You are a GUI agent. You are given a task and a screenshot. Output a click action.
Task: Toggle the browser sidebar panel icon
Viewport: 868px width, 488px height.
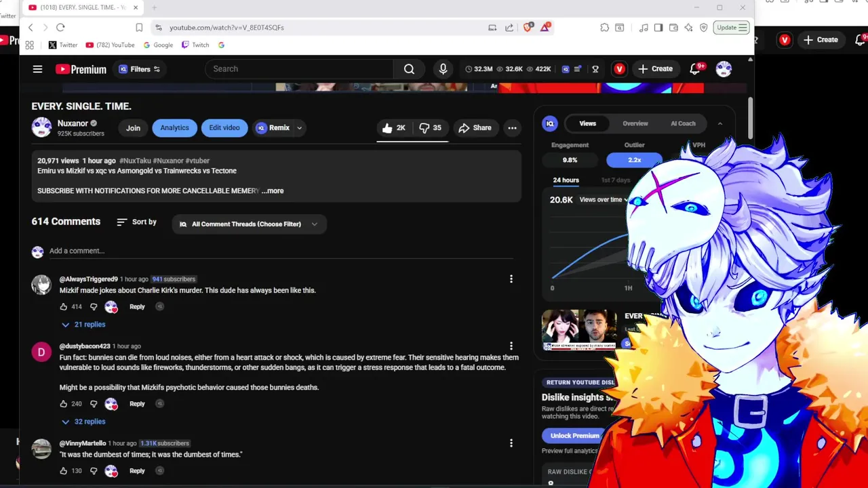point(658,27)
